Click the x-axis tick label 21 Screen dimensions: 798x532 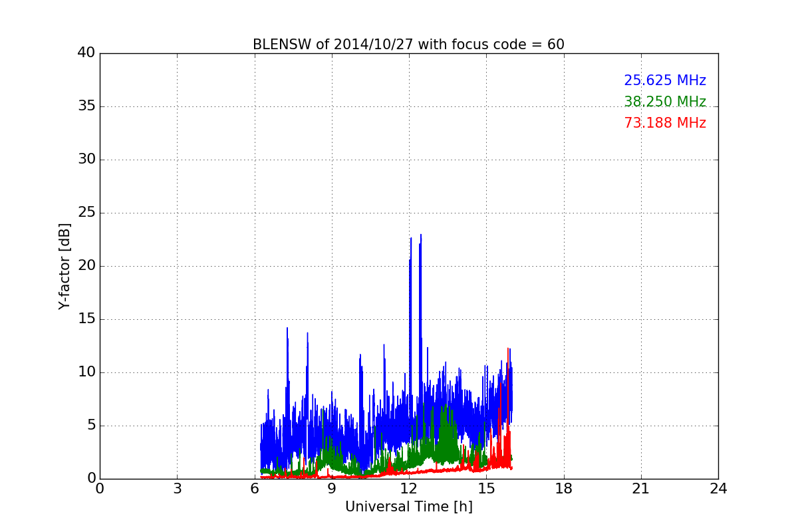641,489
